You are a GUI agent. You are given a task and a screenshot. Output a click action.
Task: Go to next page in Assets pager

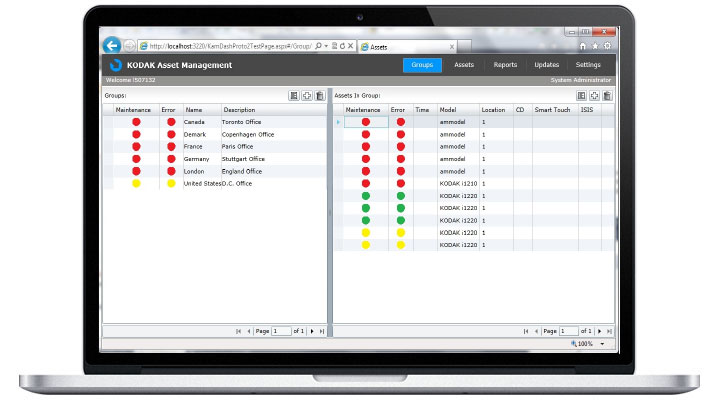(600, 331)
